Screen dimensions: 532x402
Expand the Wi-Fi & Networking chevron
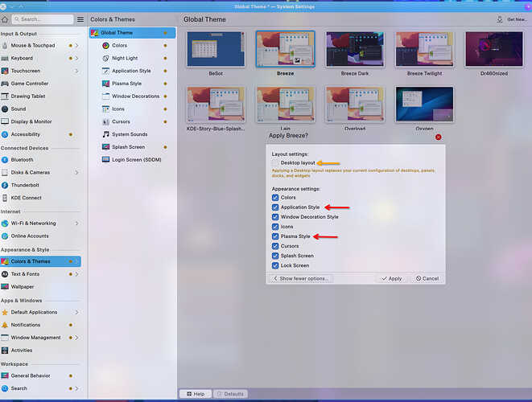click(77, 224)
